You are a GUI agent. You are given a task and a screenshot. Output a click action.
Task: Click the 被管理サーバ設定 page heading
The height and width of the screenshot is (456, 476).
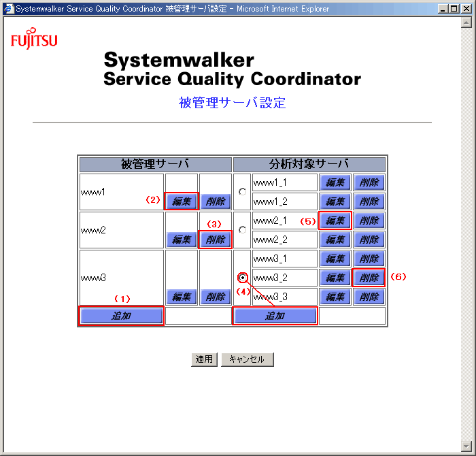tap(232, 103)
